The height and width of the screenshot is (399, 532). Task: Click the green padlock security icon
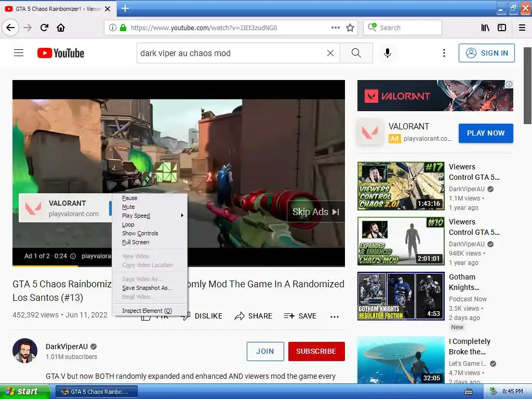coord(123,28)
